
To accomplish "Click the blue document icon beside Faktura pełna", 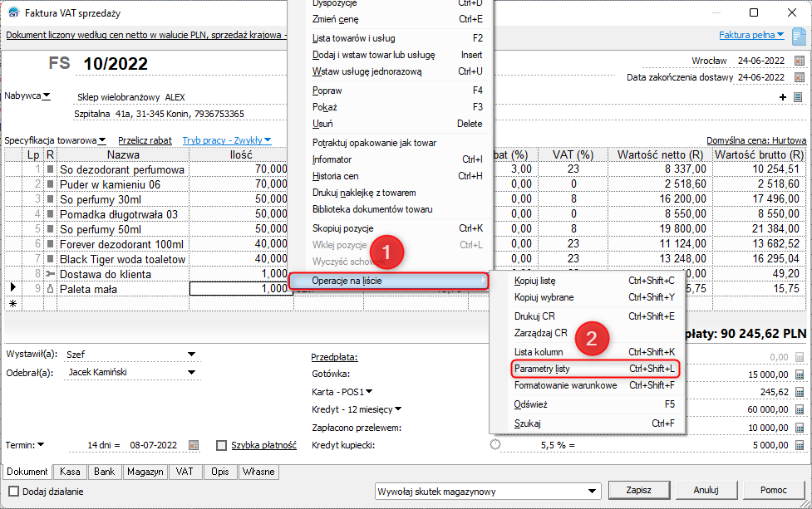I will point(799,37).
